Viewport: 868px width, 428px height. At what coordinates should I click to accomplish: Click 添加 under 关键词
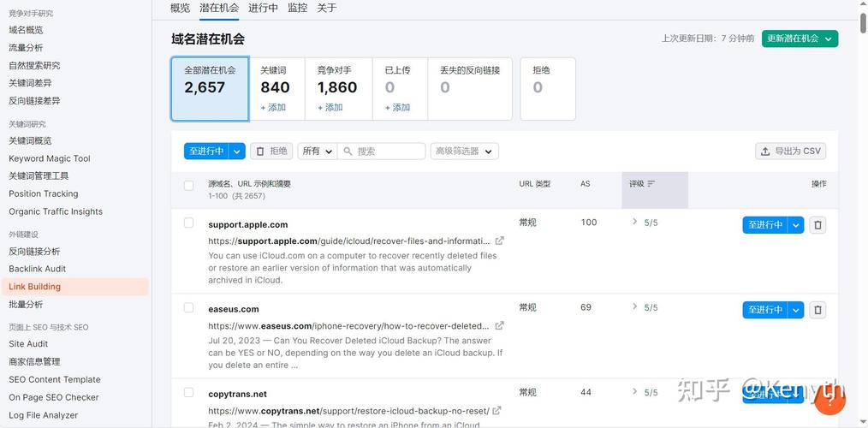pyautogui.click(x=273, y=107)
